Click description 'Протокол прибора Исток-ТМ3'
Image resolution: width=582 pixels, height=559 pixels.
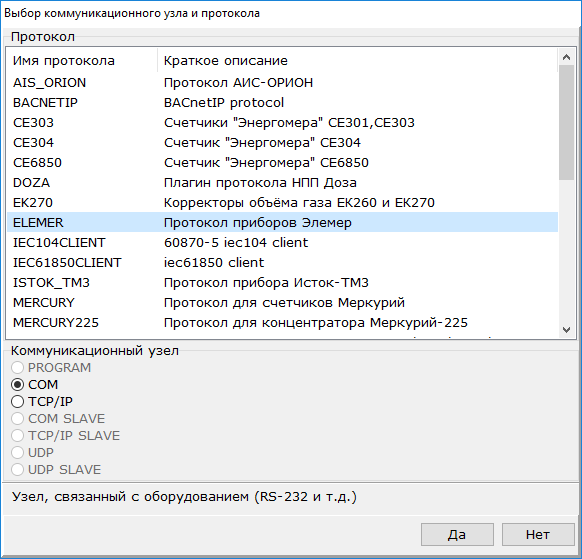pyautogui.click(x=266, y=283)
